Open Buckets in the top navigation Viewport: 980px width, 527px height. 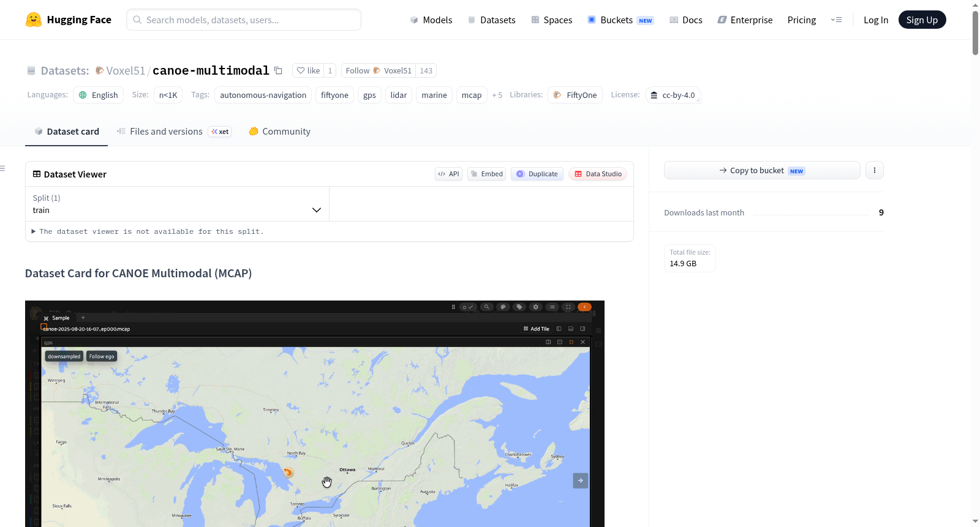[620, 20]
